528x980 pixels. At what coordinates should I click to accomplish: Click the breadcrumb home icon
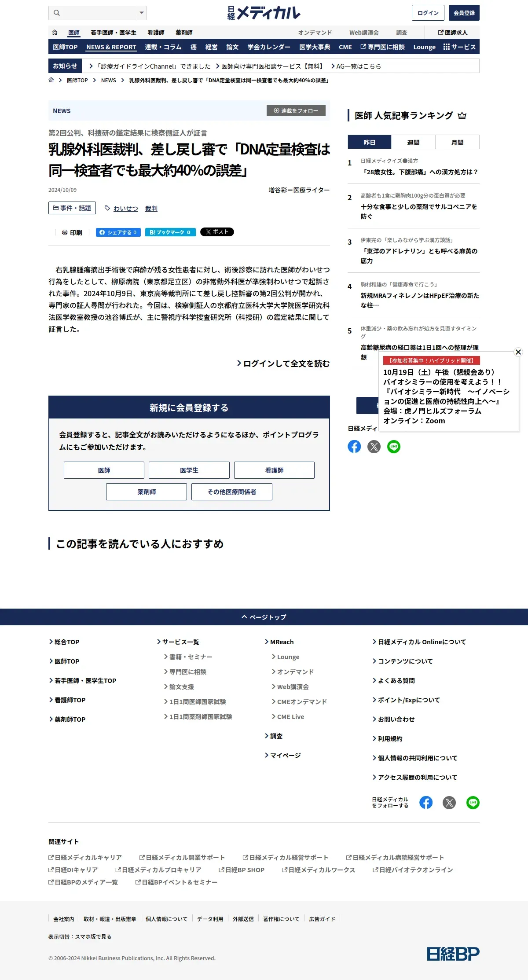tap(51, 80)
